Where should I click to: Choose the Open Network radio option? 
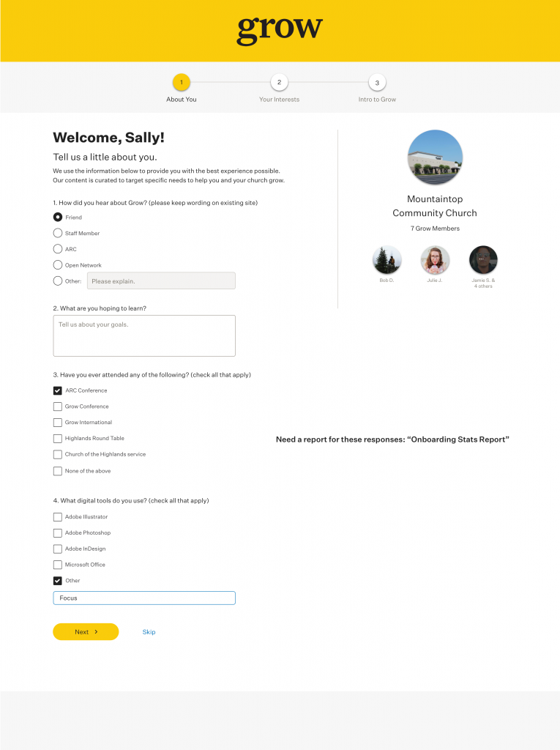(x=58, y=265)
